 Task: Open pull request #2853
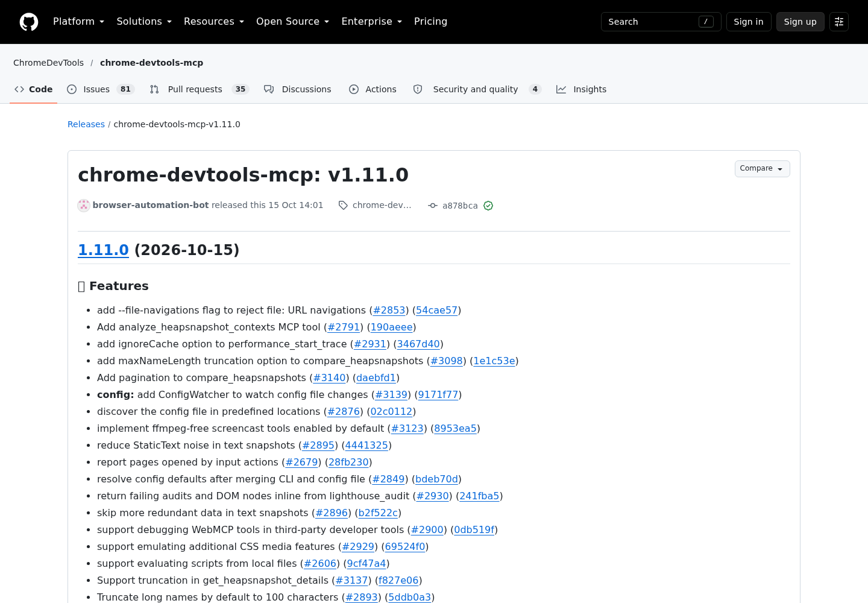(x=389, y=310)
